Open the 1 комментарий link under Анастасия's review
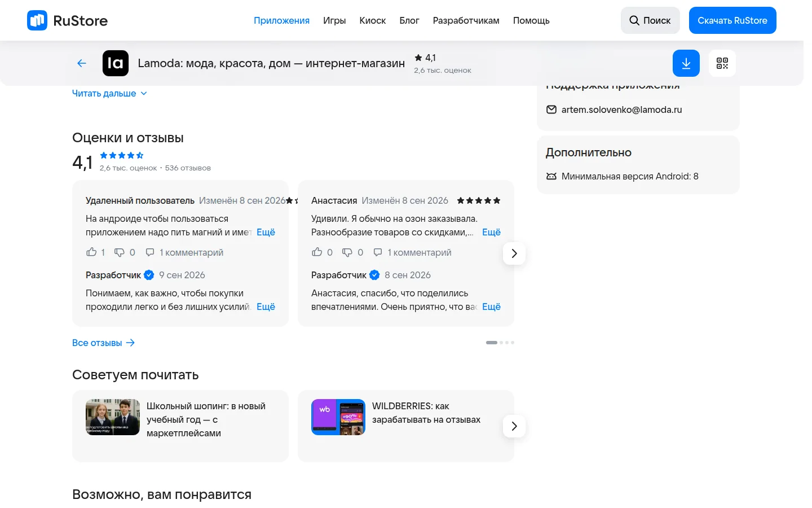 pos(420,252)
